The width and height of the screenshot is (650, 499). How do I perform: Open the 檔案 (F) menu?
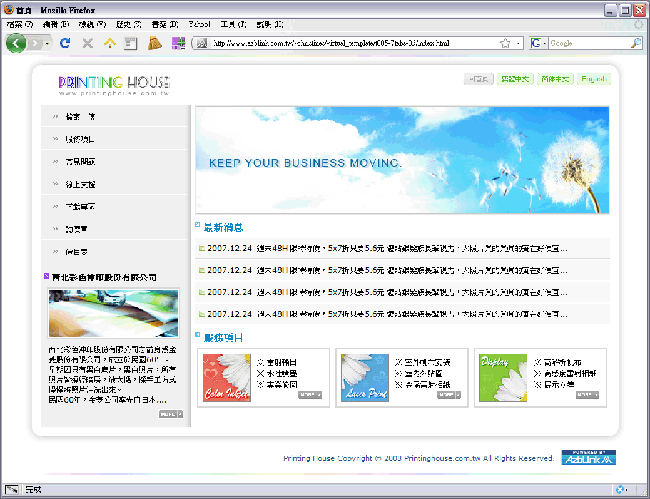pos(19,23)
